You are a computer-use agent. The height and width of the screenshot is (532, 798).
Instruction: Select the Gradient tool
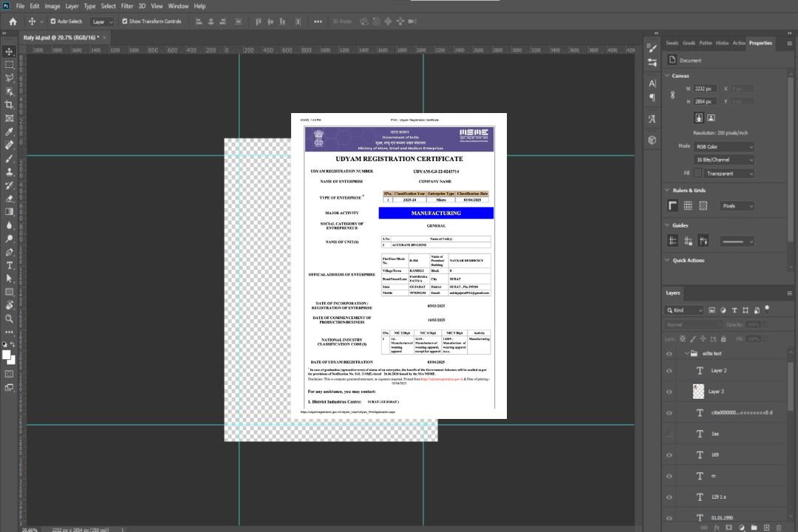9,212
